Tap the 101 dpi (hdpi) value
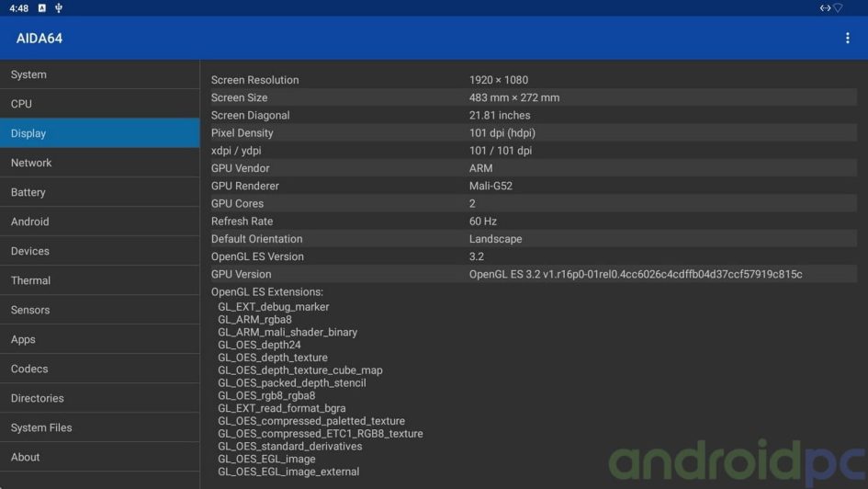The height and width of the screenshot is (489, 868). pyautogui.click(x=502, y=133)
